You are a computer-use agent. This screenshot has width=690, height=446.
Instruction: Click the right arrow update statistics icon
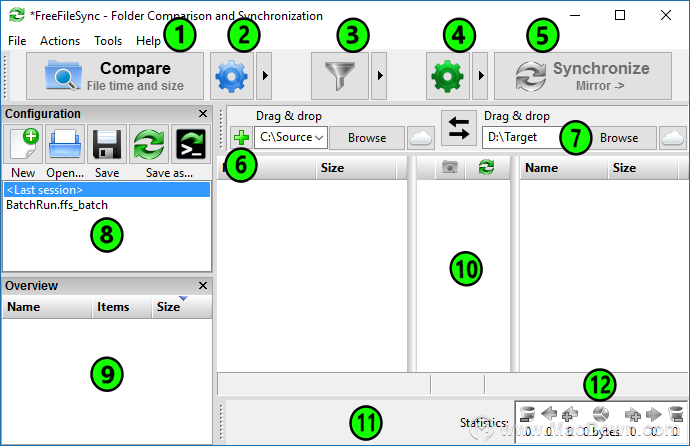pos(653,414)
